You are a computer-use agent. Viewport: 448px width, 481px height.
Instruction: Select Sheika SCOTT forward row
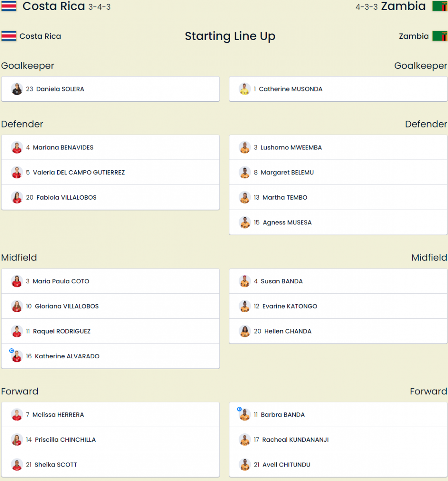[x=110, y=465]
